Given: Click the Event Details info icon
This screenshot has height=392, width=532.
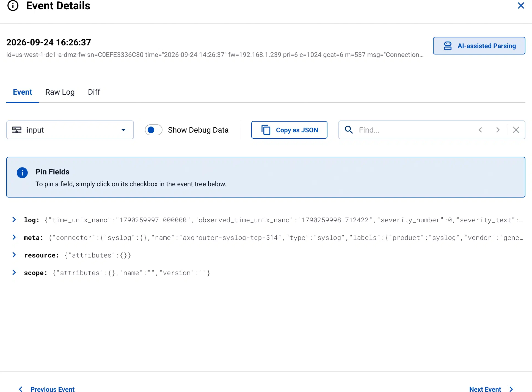Looking at the screenshot, I should (x=13, y=6).
